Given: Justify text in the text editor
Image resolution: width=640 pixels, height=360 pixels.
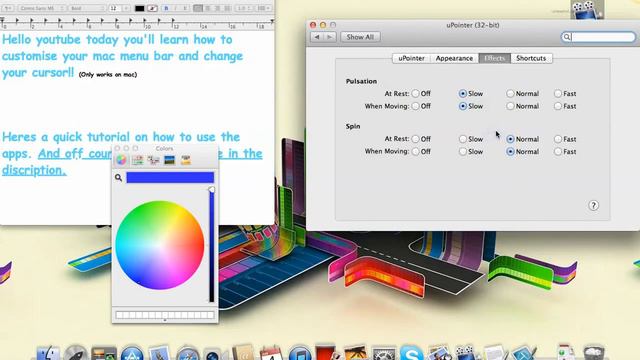Looking at the screenshot, I should tap(227, 8).
